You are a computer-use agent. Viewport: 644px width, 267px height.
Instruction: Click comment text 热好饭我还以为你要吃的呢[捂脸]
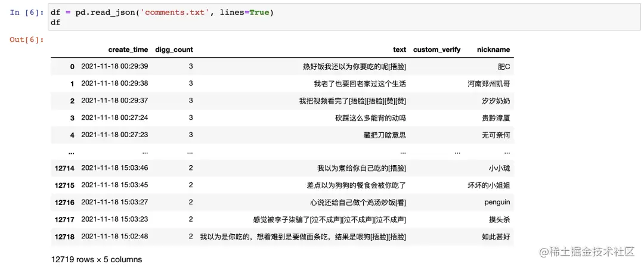pos(354,67)
